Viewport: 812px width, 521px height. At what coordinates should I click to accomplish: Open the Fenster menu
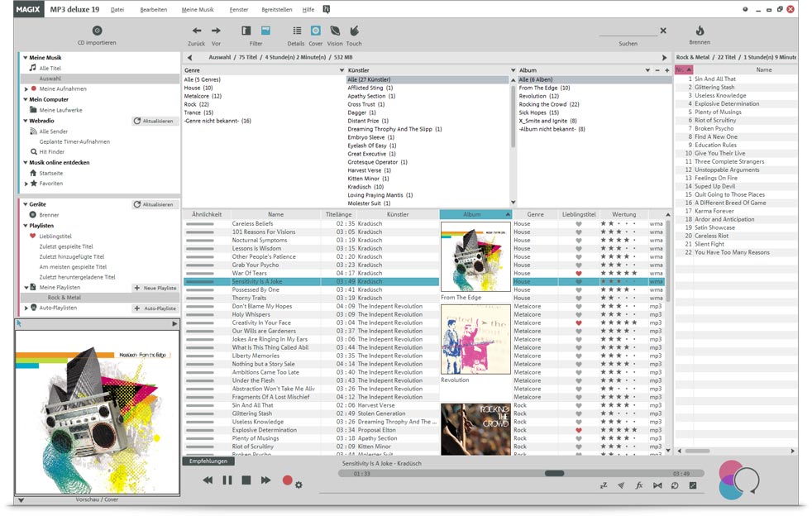239,9
